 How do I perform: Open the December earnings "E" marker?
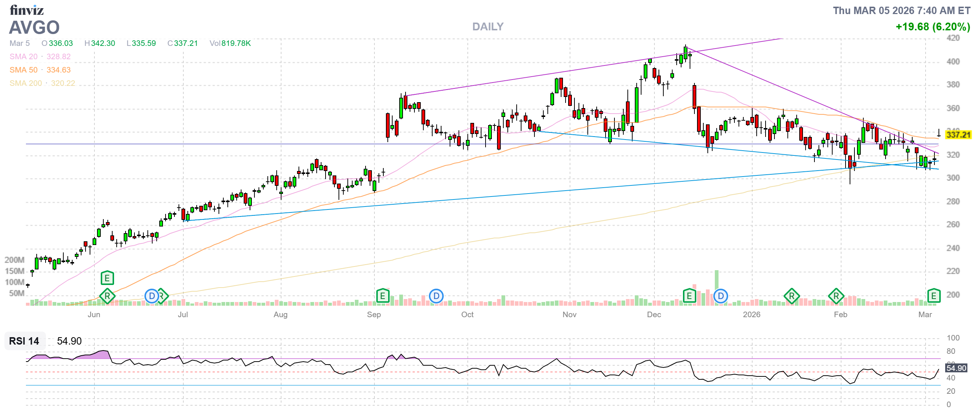689,296
